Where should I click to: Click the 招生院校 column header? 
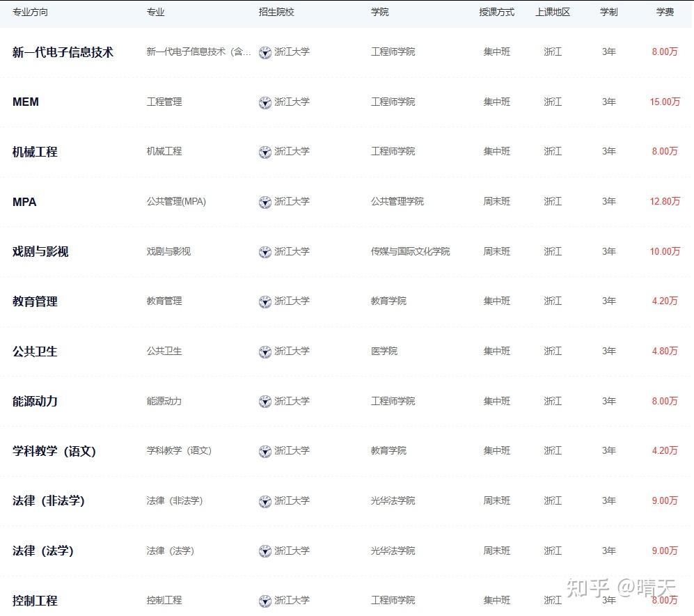(x=276, y=12)
